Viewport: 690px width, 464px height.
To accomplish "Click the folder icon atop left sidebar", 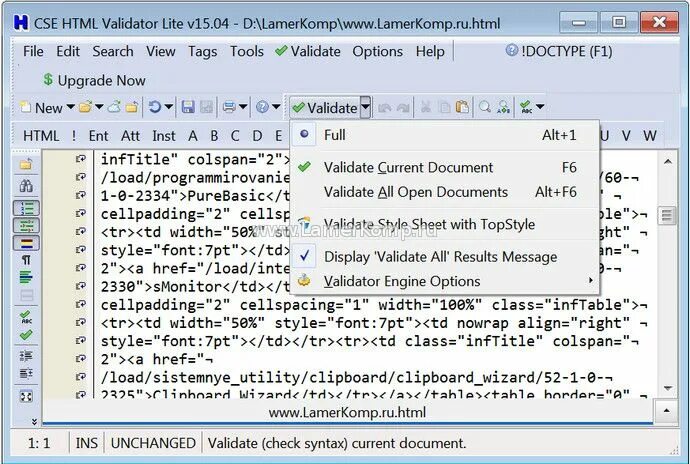I will (26, 164).
